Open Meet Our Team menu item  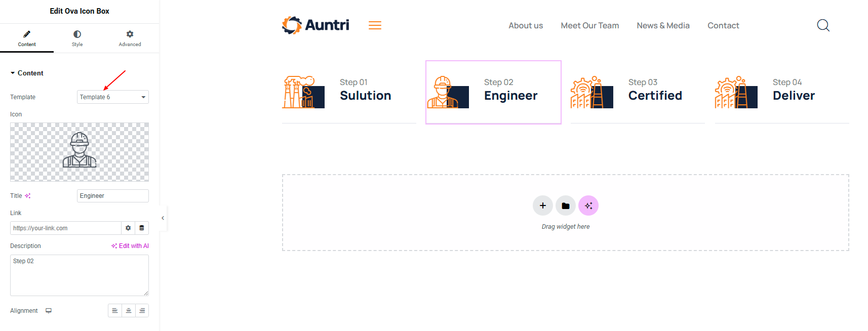590,25
